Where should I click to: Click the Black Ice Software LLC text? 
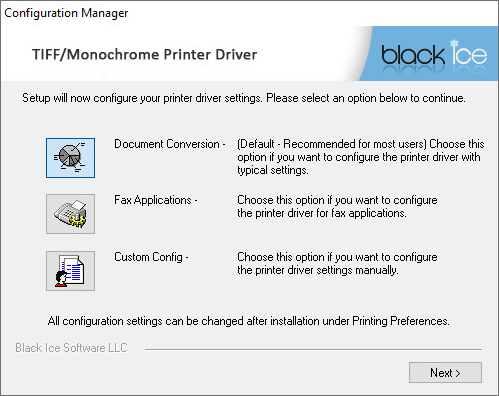point(71,348)
